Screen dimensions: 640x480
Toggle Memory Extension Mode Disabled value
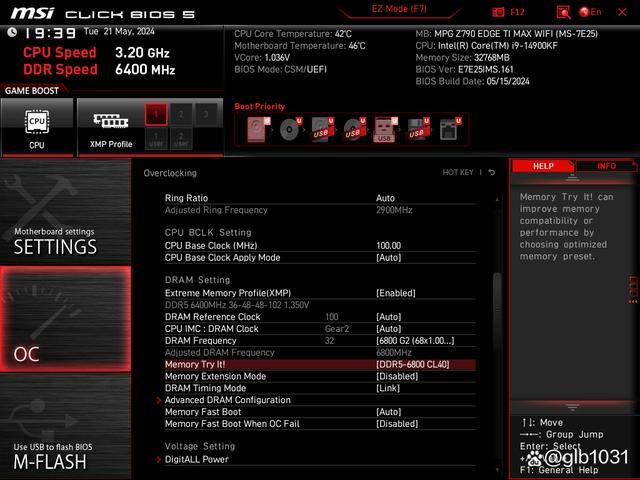(396, 377)
